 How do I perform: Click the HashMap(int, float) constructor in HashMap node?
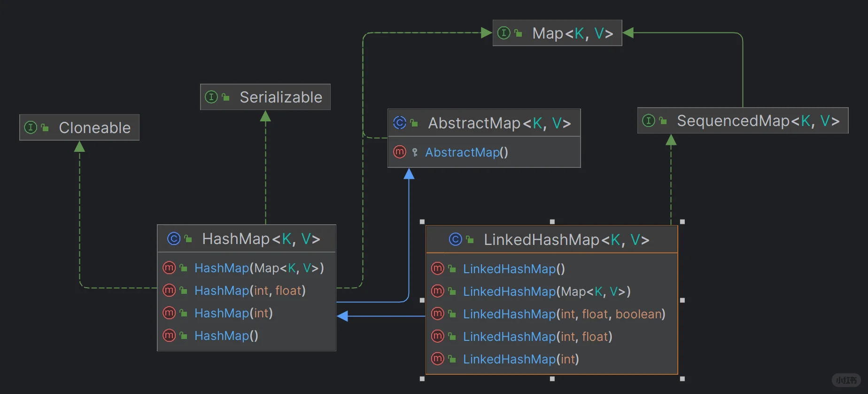[x=250, y=291]
